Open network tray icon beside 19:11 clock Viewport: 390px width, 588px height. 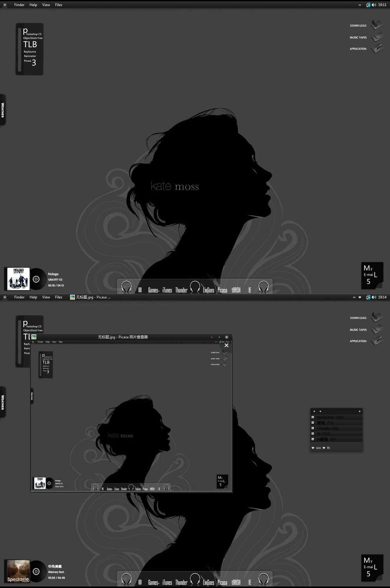pyautogui.click(x=368, y=5)
